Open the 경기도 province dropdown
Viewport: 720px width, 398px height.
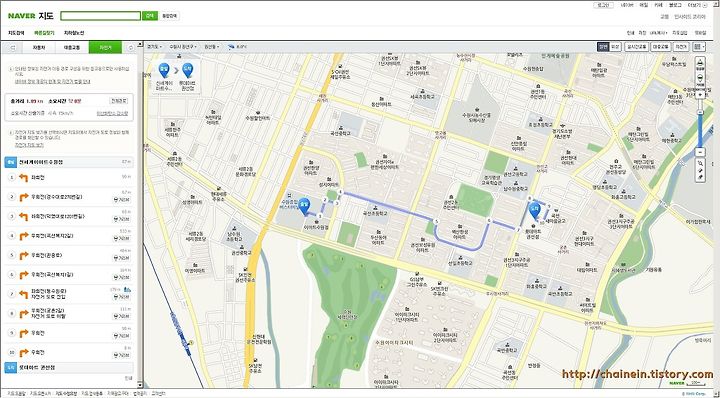pos(154,47)
